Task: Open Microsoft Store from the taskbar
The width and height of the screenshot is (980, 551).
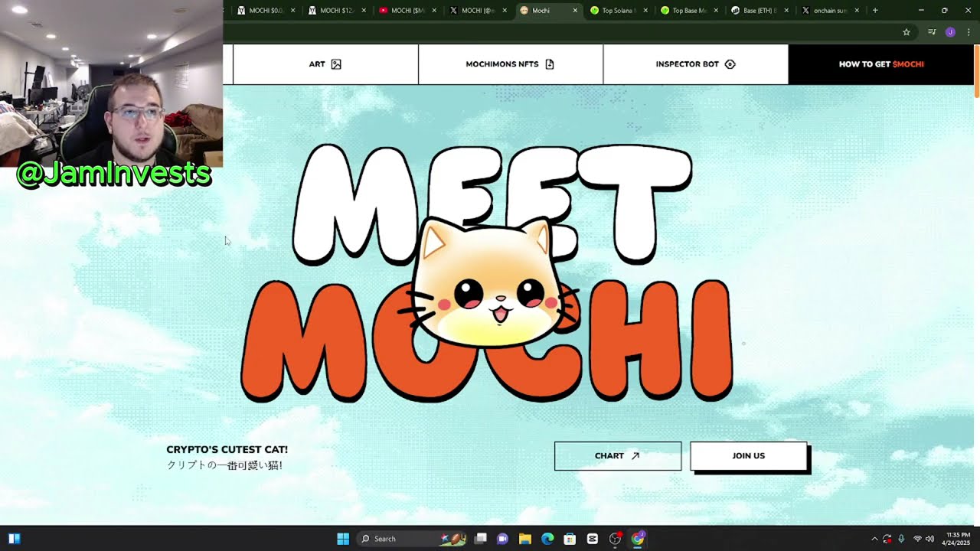Action: tap(570, 539)
